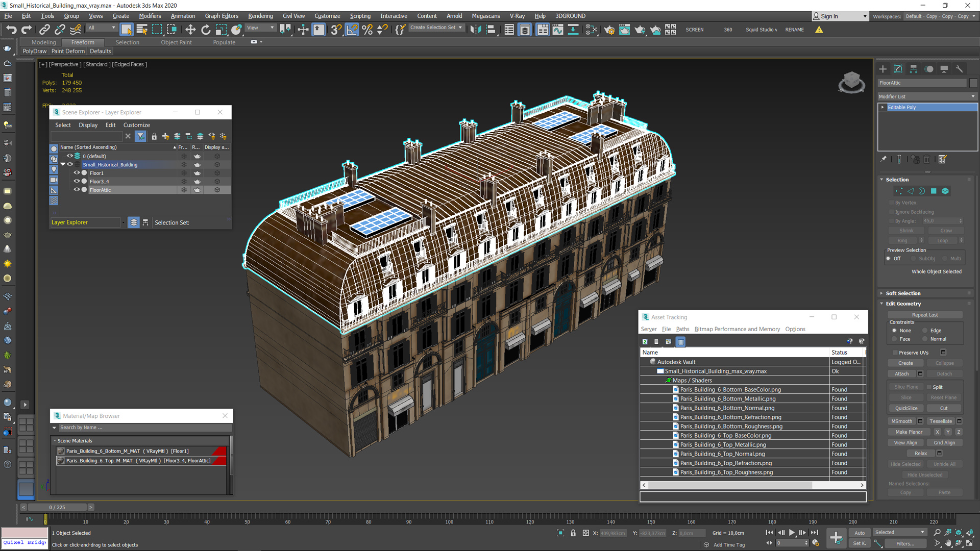Viewport: 980px width, 551px height.
Task: Open the Render Setup teapot icon
Action: (609, 30)
